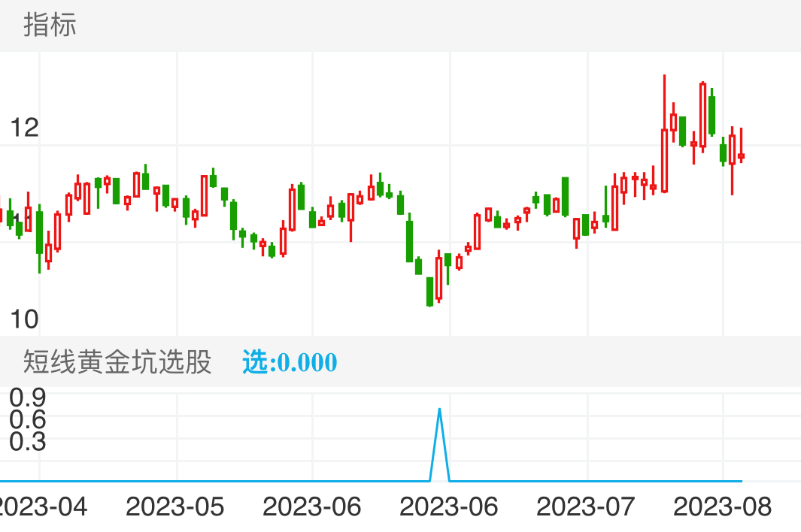
Task: Click the 0.3 indicator axis value
Action: [x=28, y=442]
